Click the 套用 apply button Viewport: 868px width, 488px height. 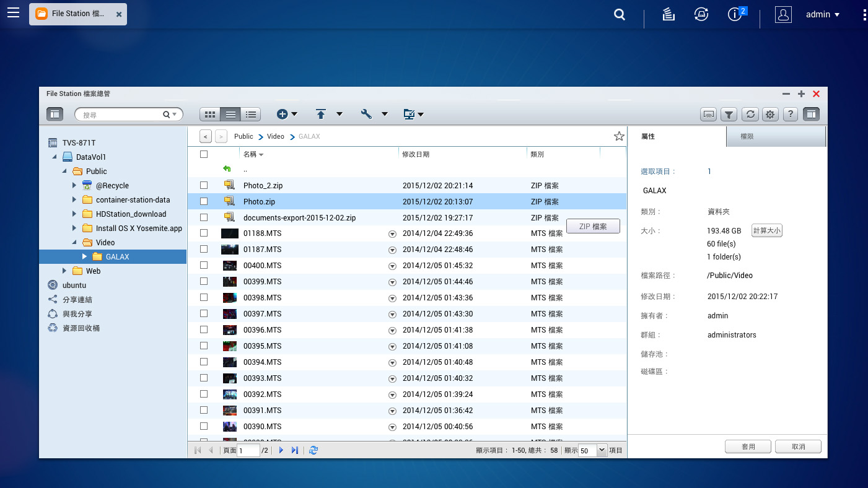tap(748, 447)
